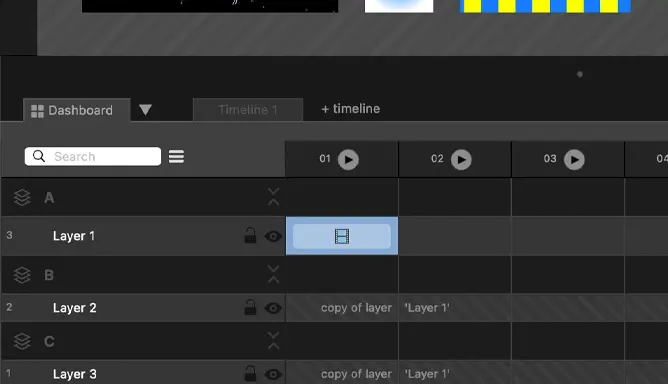Image resolution: width=668 pixels, height=384 pixels.
Task: Click the black preview thumbnail
Action: point(210,6)
